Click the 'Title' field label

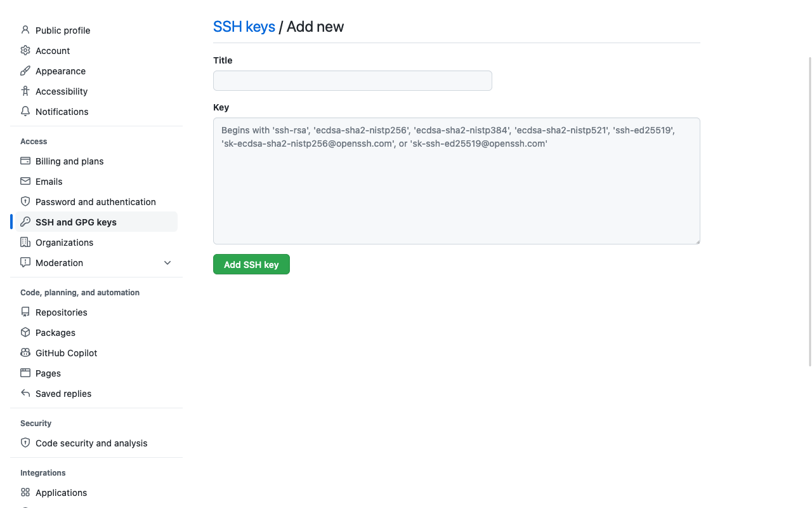tap(223, 60)
